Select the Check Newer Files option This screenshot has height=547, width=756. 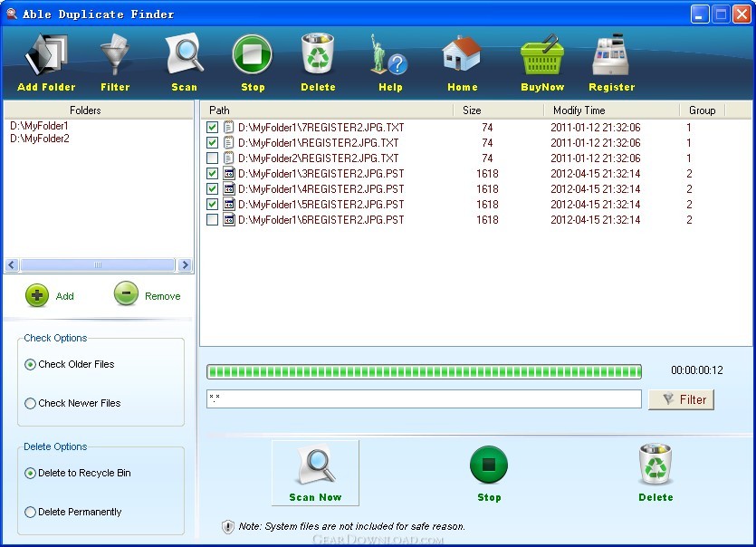[30, 403]
